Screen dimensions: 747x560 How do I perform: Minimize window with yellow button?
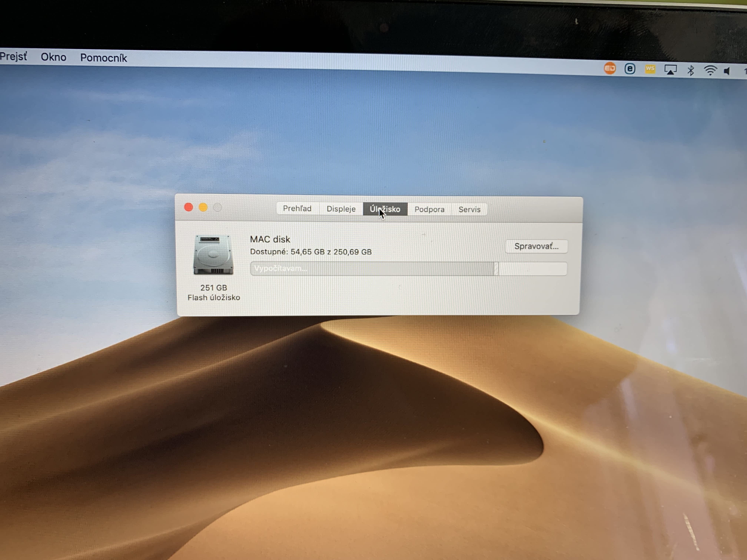tap(203, 207)
